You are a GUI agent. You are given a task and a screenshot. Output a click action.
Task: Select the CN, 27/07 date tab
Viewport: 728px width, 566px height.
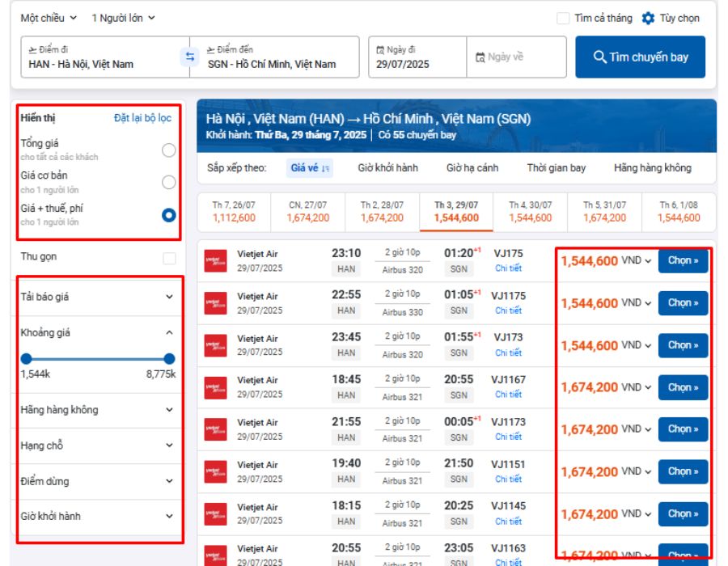coord(308,212)
